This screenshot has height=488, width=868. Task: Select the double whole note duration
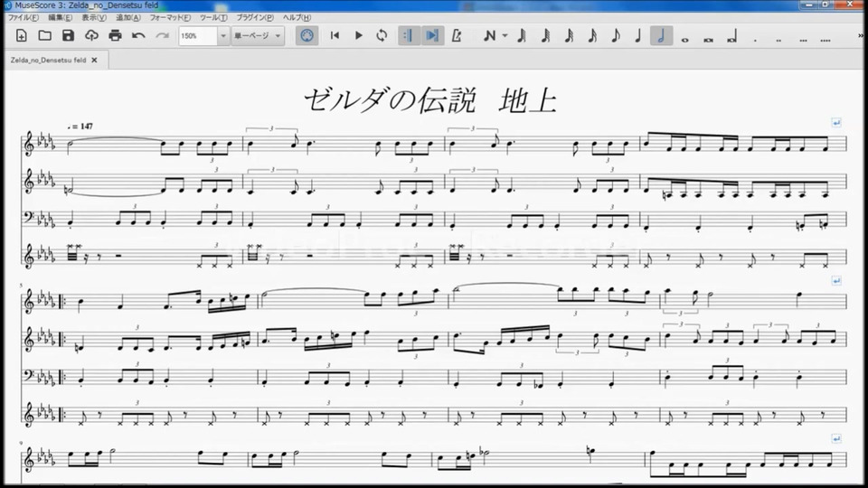[708, 40]
